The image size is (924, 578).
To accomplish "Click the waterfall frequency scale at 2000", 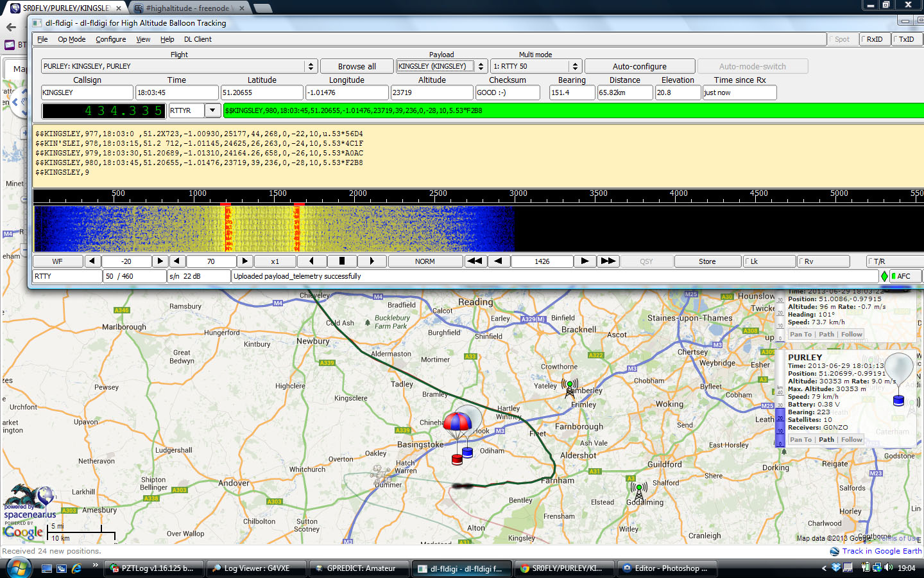I will 358,194.
